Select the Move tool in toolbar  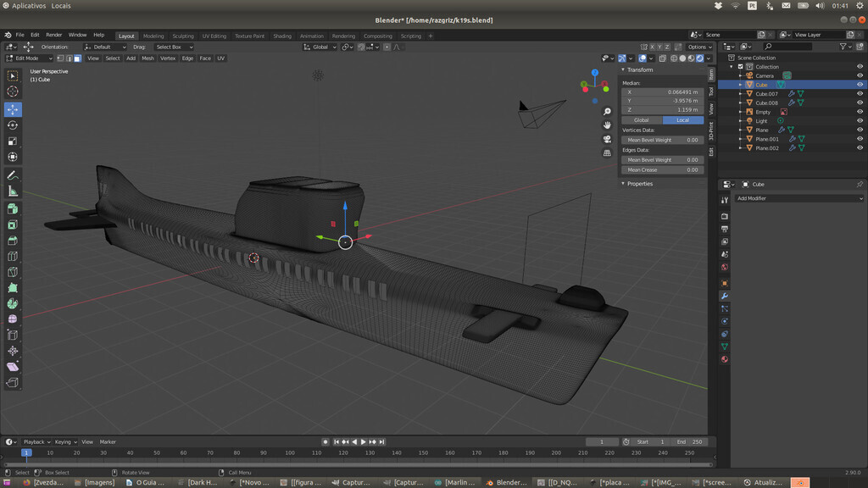[13, 109]
